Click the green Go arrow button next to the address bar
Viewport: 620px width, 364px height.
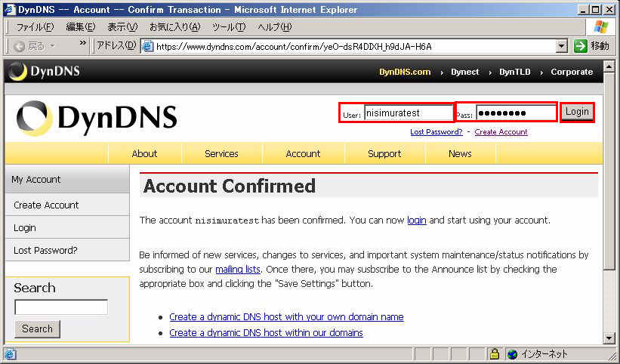click(580, 46)
